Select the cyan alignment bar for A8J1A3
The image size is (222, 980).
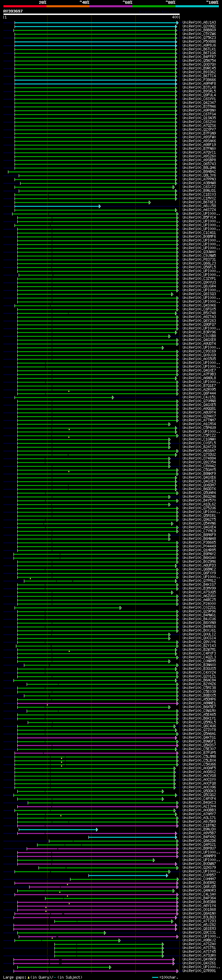(96, 23)
